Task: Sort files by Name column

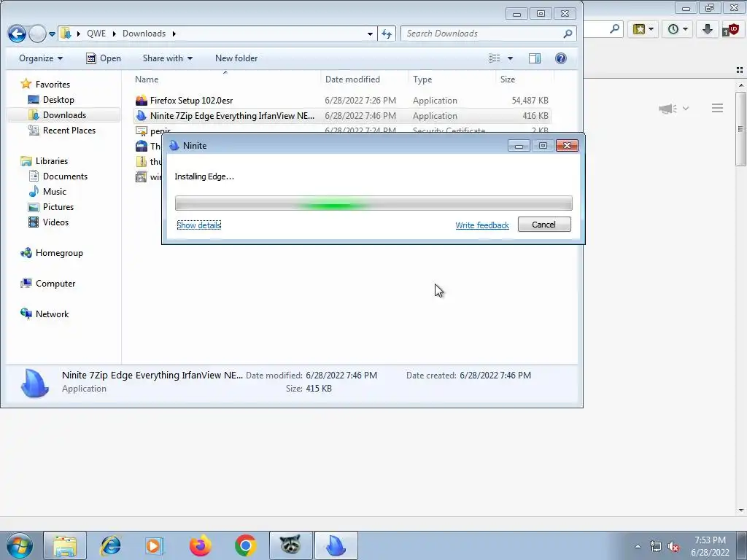Action: (x=226, y=79)
